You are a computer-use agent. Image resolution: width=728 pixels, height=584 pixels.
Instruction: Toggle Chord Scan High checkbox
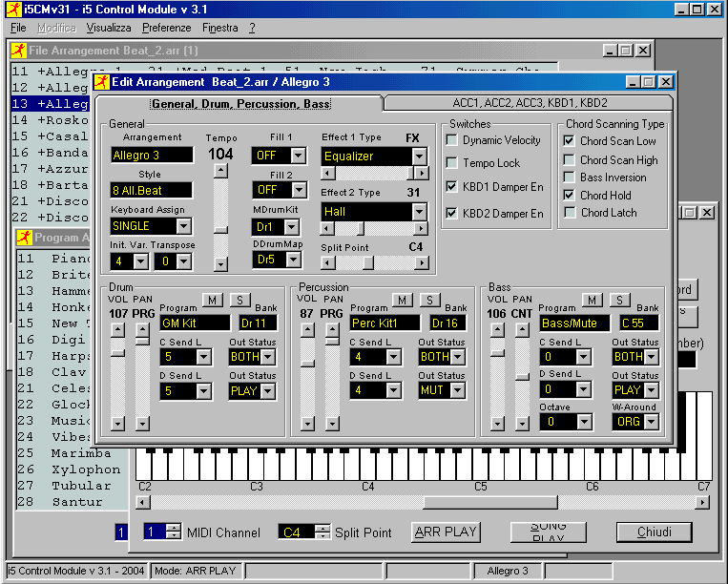(568, 160)
